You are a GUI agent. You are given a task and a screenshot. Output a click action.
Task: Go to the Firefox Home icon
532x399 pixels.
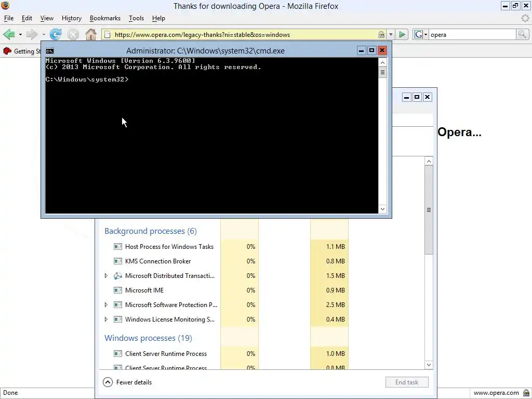90,34
